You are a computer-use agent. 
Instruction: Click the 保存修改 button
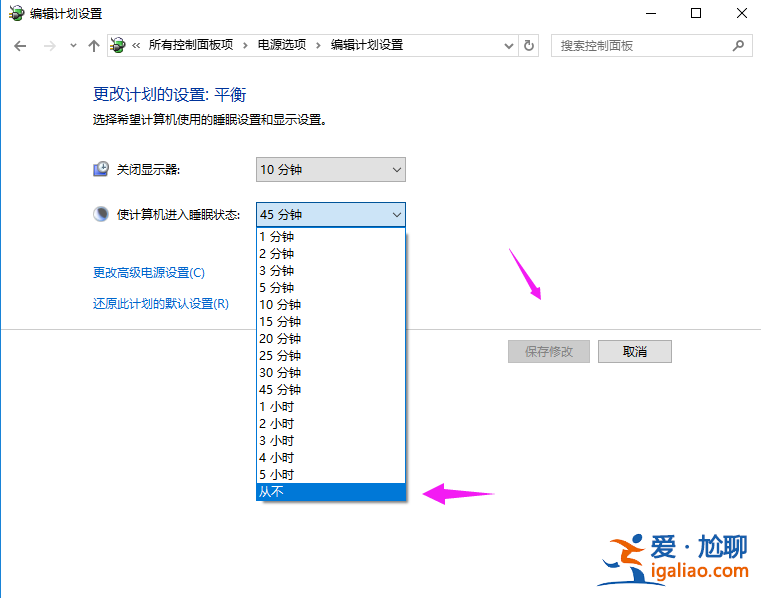[549, 351]
